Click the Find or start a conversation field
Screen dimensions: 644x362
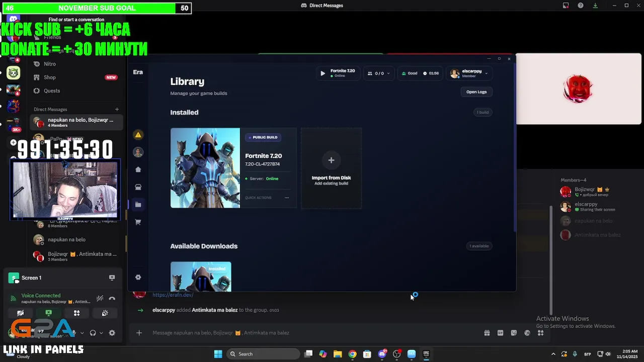point(76,20)
